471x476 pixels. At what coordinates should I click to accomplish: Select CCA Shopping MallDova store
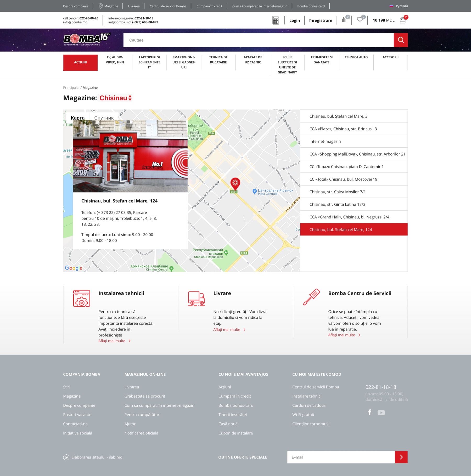pos(354,154)
